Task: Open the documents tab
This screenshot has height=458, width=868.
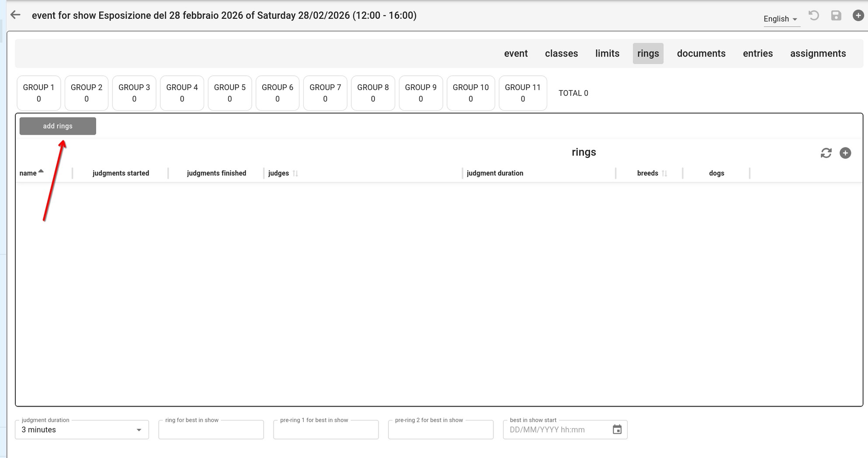Action: (701, 53)
